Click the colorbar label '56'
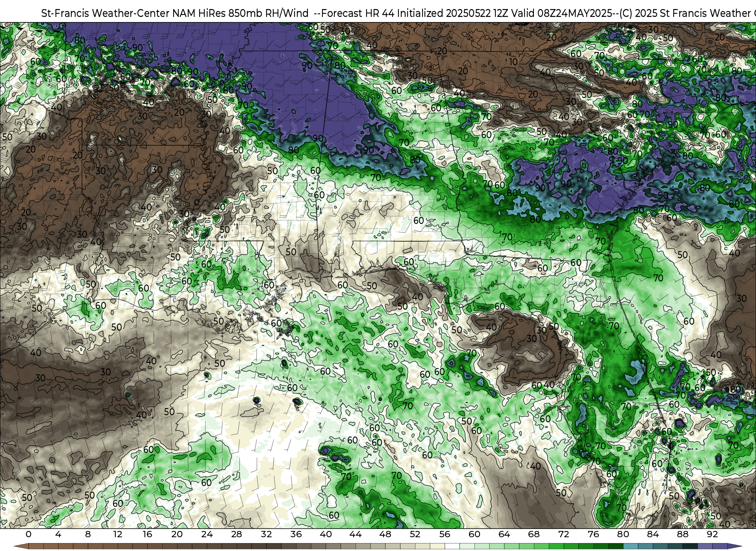The height and width of the screenshot is (551, 756). click(445, 534)
